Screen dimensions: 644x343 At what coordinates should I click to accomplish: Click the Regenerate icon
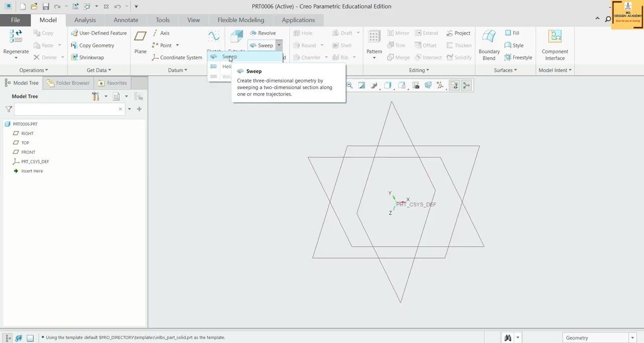(16, 36)
